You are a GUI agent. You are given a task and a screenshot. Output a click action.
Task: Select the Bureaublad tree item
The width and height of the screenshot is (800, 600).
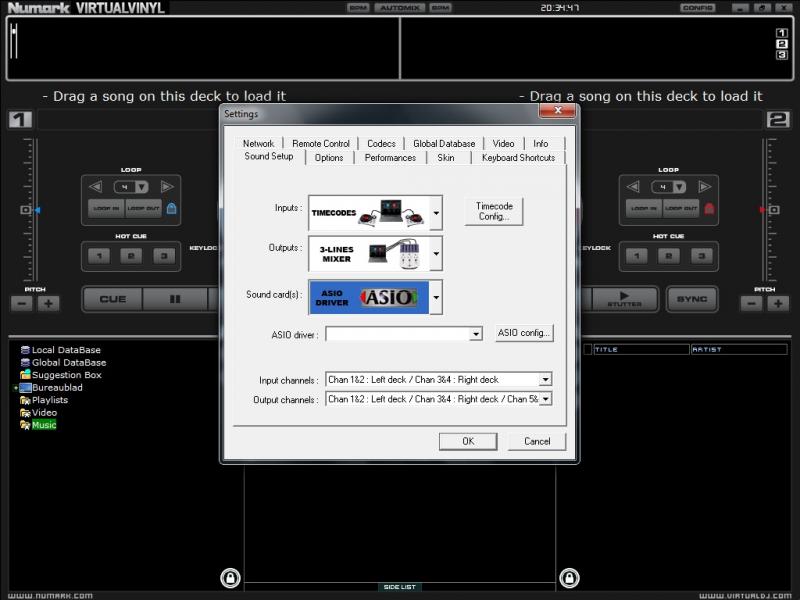coord(51,388)
